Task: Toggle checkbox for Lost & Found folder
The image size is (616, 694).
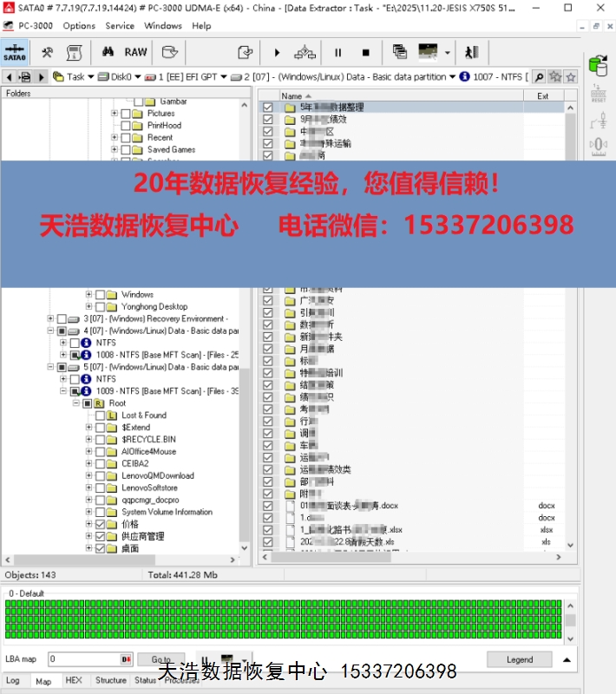Action: 101,416
